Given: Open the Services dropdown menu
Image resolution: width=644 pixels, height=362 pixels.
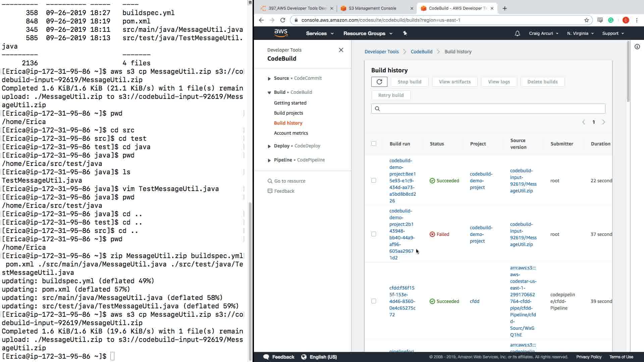Looking at the screenshot, I should 319,34.
